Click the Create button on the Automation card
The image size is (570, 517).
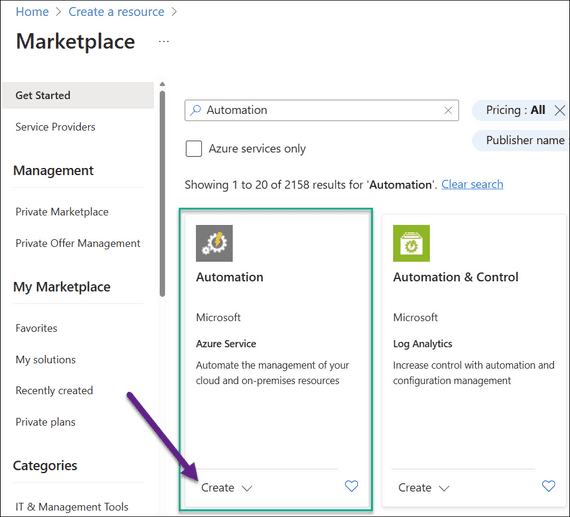pyautogui.click(x=218, y=488)
